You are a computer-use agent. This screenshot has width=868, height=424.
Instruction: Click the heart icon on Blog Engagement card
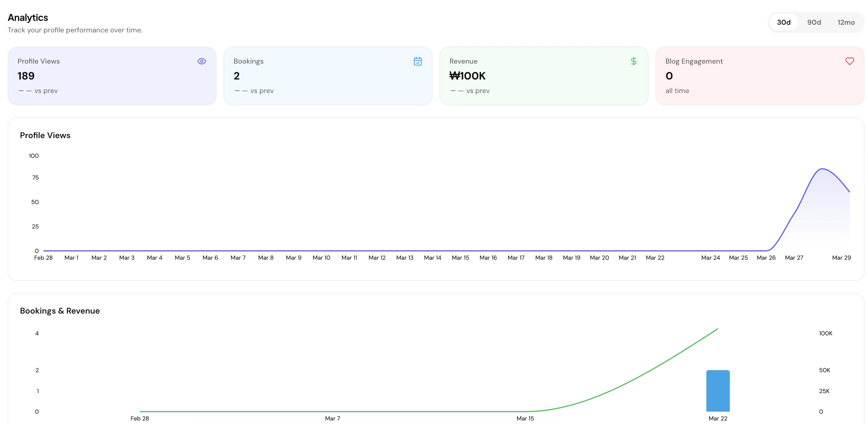849,61
